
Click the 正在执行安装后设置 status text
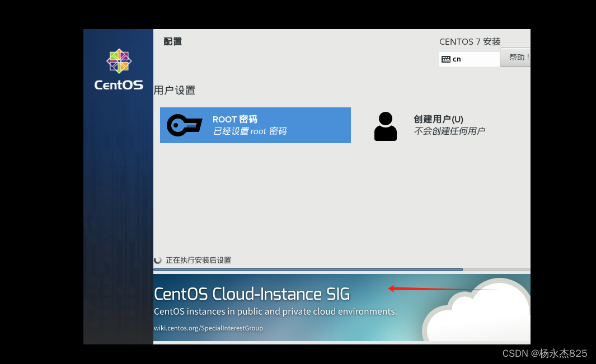[x=199, y=260]
